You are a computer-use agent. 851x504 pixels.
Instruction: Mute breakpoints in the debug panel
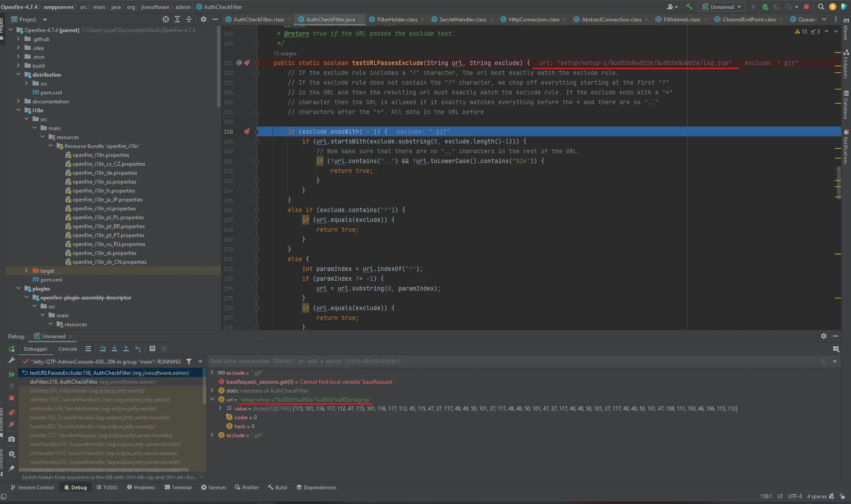[x=12, y=425]
